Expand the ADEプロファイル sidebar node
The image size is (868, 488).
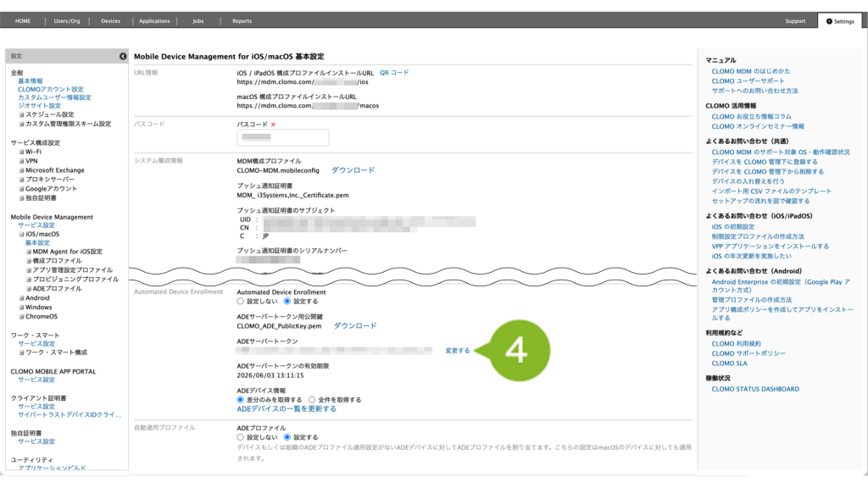coord(29,289)
